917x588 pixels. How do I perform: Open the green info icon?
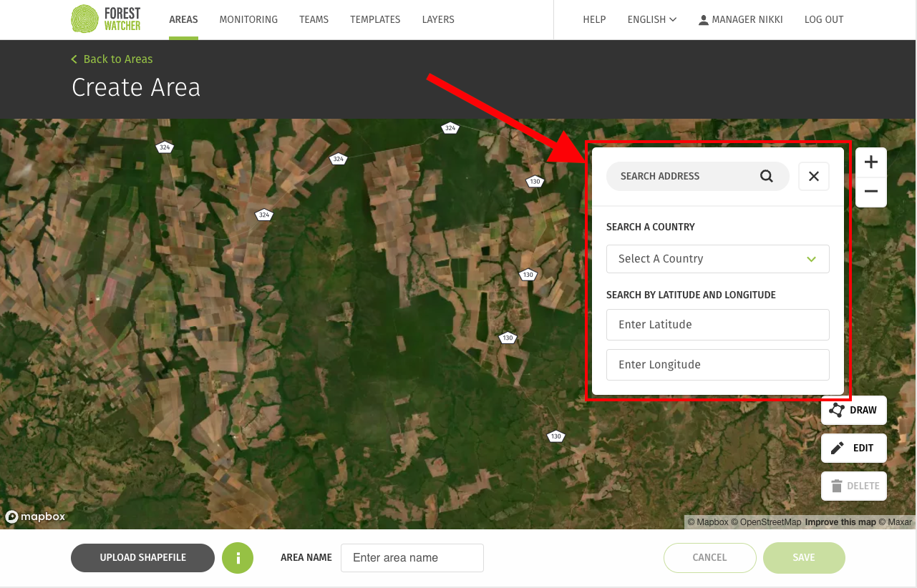pyautogui.click(x=238, y=558)
